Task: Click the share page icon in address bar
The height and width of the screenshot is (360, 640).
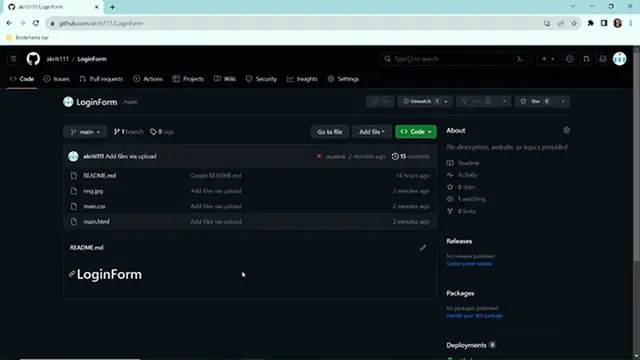Action: 560,23
